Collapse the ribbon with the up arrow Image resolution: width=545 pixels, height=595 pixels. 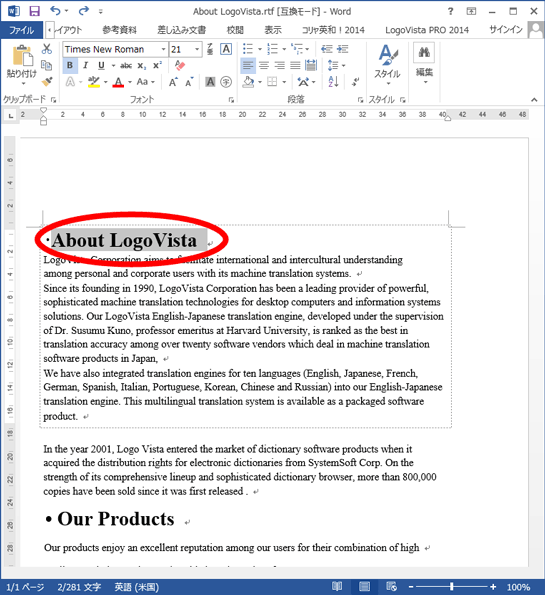[x=534, y=100]
